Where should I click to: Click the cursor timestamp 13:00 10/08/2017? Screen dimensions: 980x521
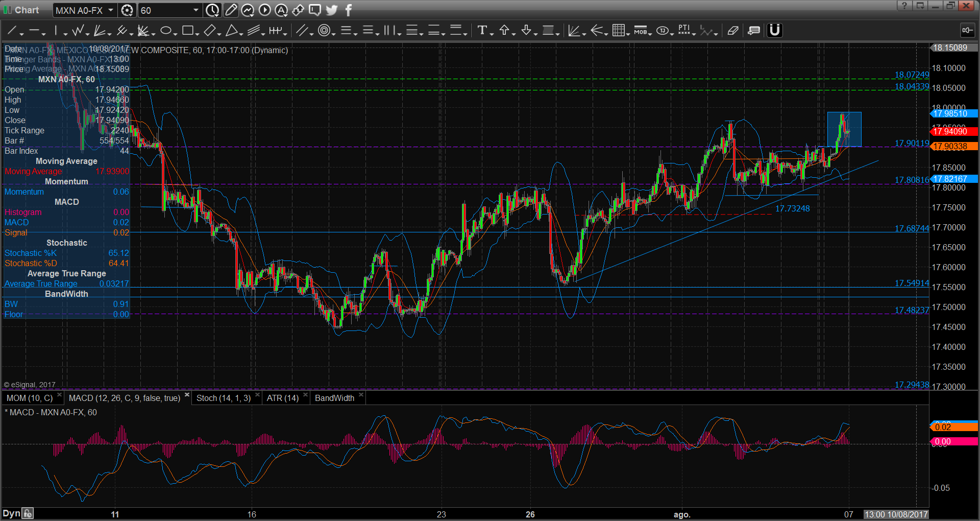click(x=896, y=514)
